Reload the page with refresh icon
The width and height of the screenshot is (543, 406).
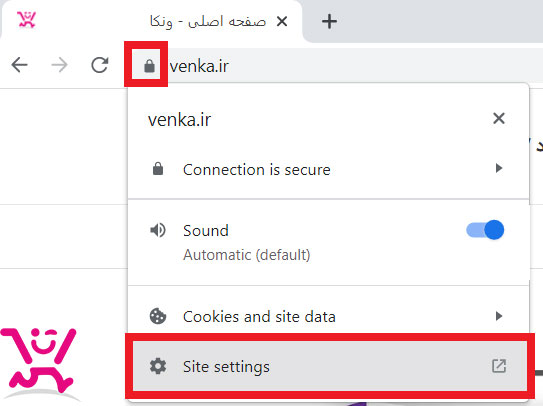[x=100, y=65]
